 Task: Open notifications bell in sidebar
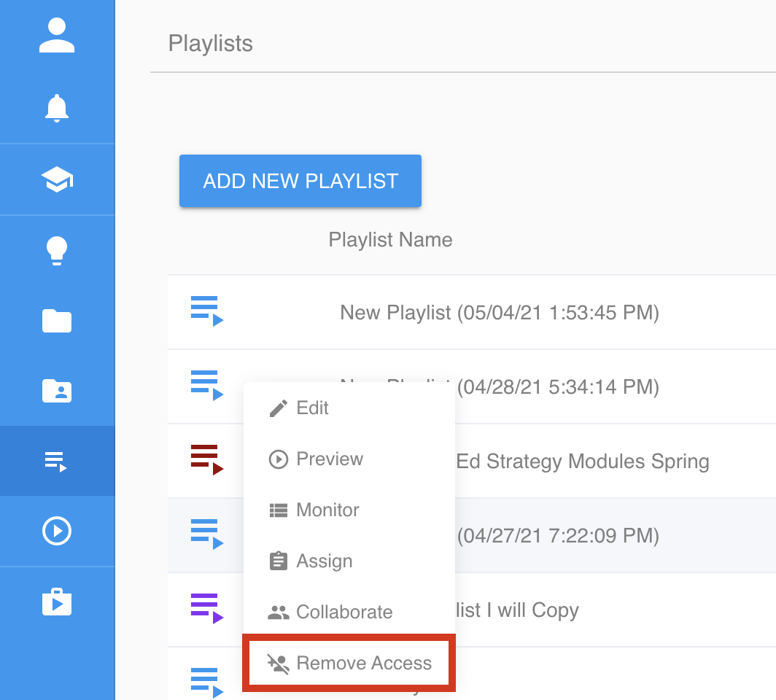(57, 108)
